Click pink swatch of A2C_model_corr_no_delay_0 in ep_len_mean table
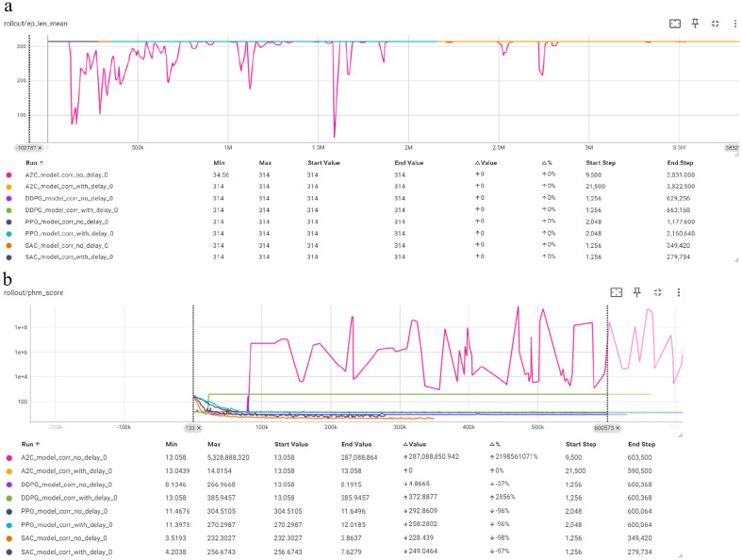Image resolution: width=742 pixels, height=560 pixels. (x=8, y=175)
